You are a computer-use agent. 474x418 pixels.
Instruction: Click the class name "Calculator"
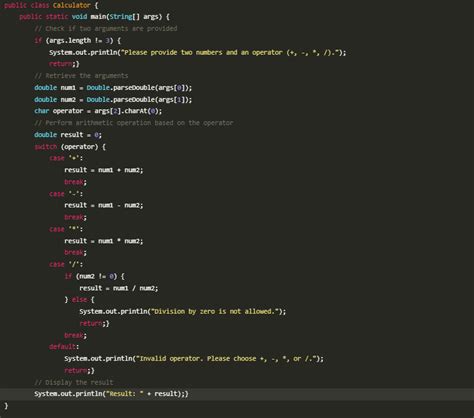71,5
